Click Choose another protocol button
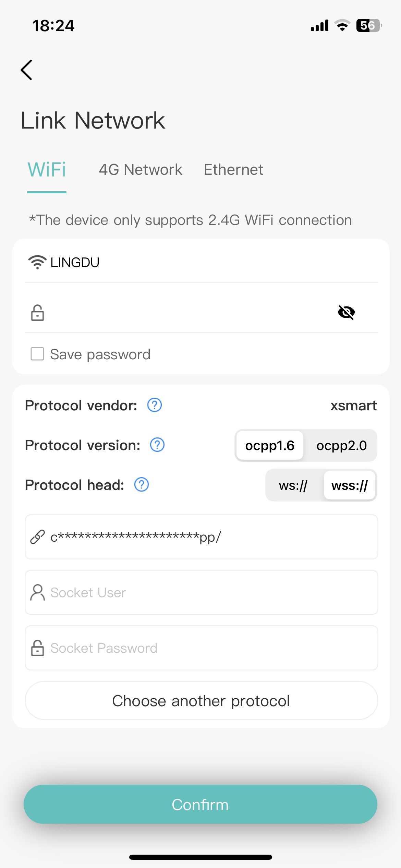 (x=201, y=701)
